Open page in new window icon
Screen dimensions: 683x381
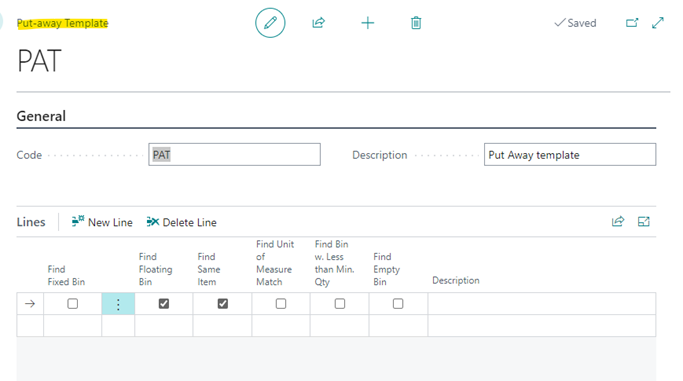point(632,23)
